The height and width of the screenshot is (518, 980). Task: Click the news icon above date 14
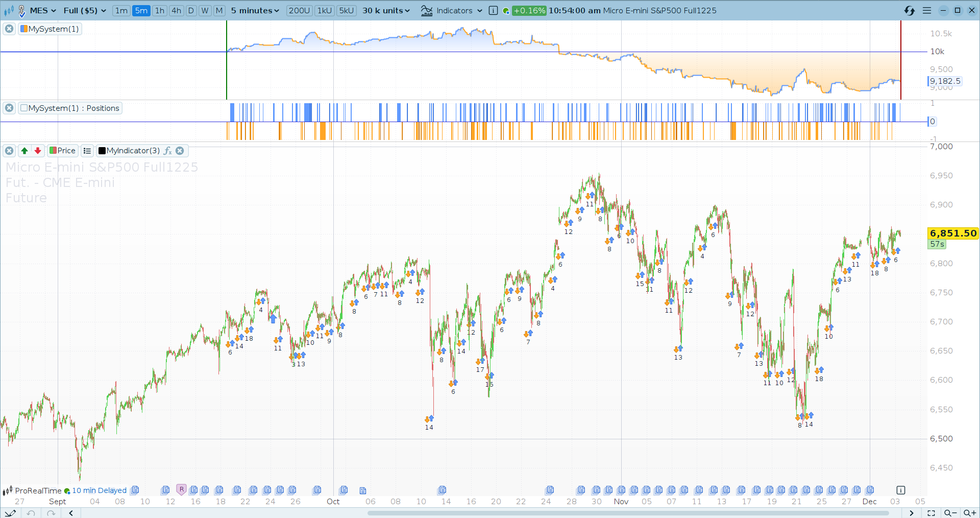click(x=442, y=490)
